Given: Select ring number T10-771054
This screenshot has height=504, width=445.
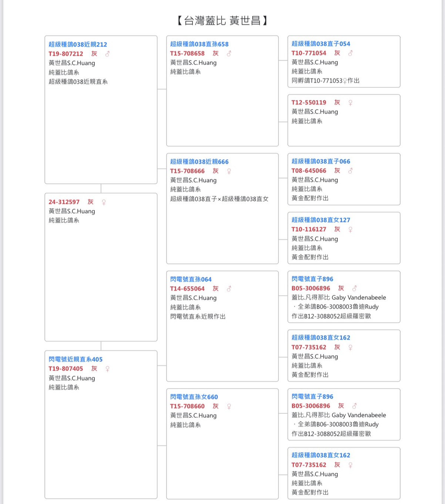Looking at the screenshot, I should (x=309, y=53).
